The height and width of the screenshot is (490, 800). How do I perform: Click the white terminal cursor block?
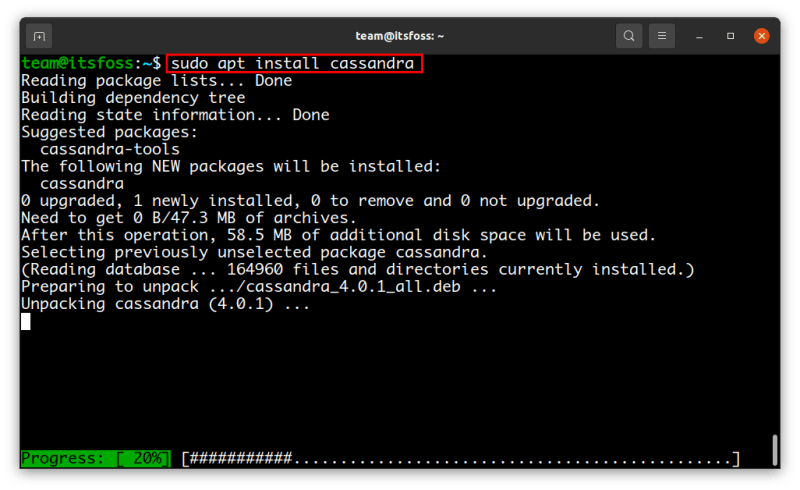click(x=26, y=321)
